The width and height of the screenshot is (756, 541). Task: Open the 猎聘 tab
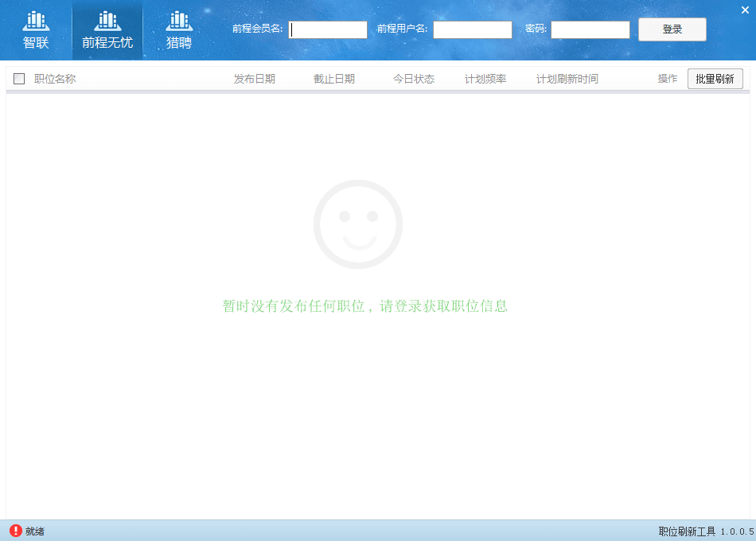click(x=179, y=30)
